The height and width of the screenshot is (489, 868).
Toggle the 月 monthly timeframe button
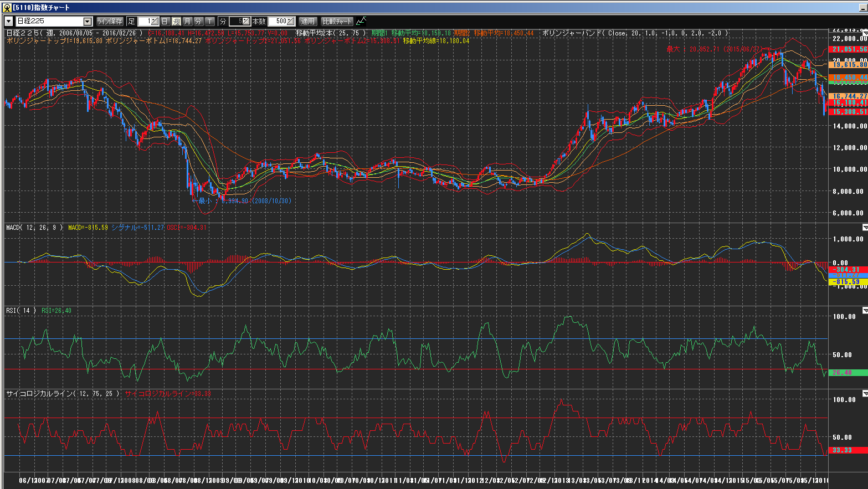(187, 21)
